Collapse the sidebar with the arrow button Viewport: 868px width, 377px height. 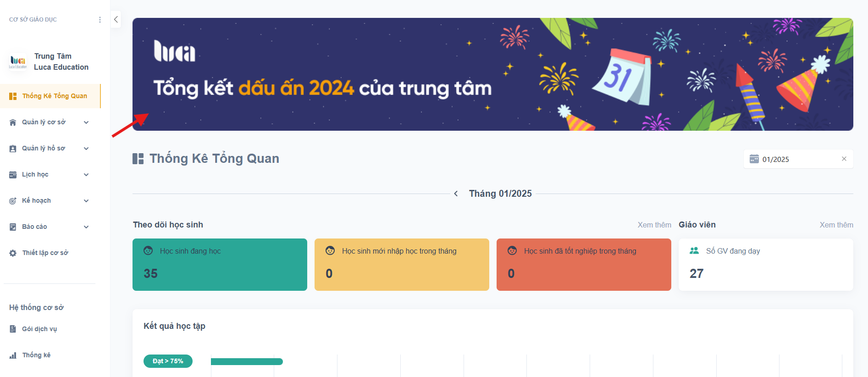click(x=116, y=19)
